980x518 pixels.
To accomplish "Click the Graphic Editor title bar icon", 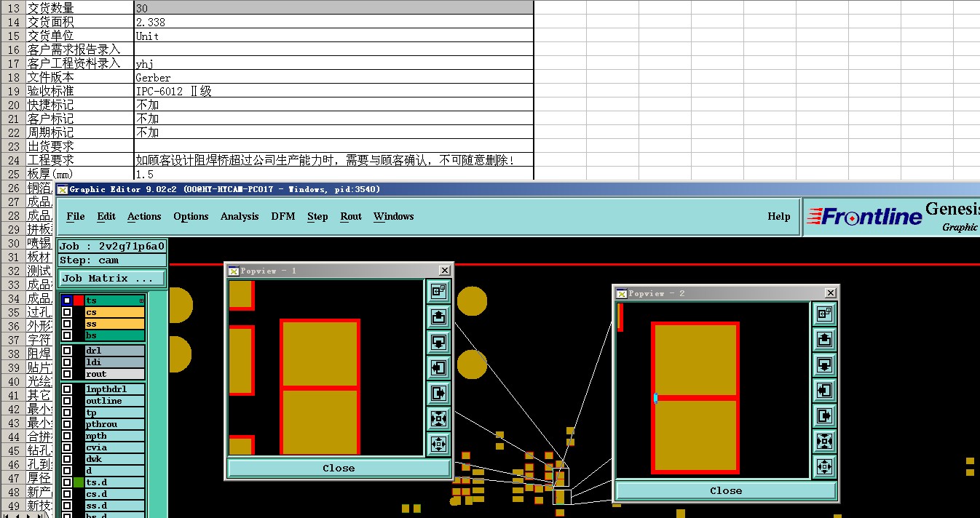I will pyautogui.click(x=63, y=189).
